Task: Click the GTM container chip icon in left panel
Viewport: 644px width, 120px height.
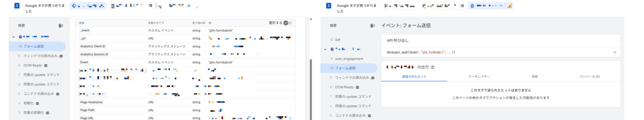Action: (74, 6)
